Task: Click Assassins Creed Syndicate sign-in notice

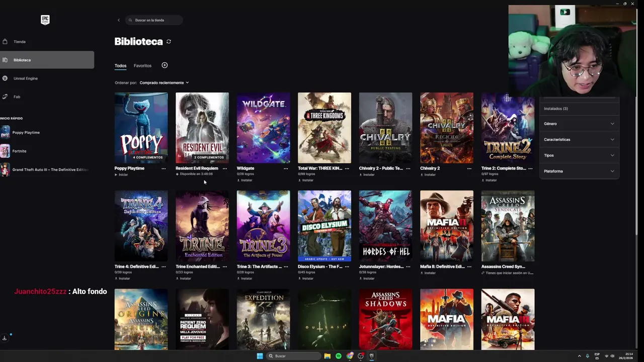Action: [507, 273]
